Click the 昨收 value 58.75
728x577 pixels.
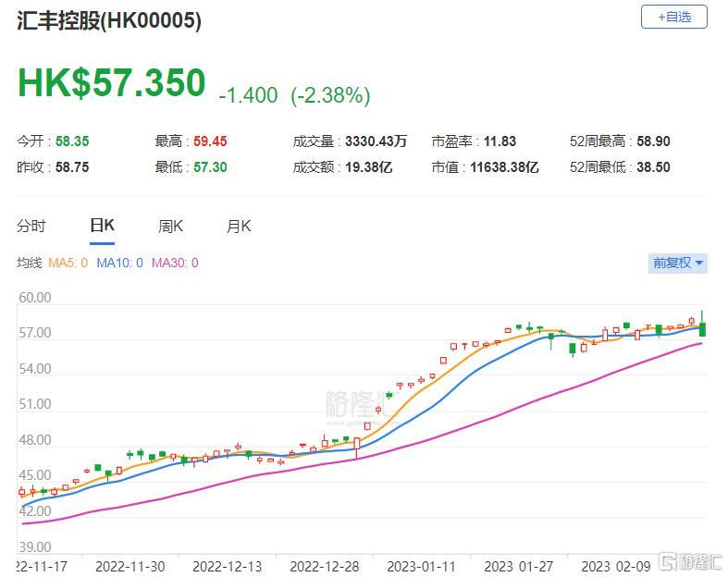pyautogui.click(x=72, y=167)
